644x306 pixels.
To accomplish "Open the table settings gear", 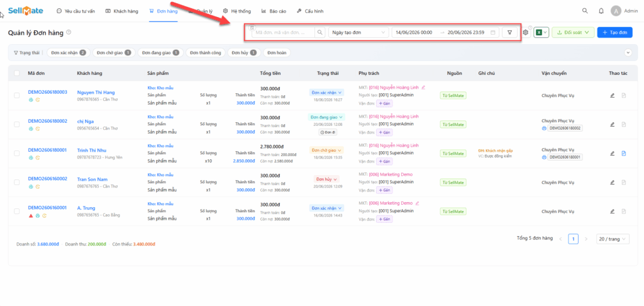I will click(x=525, y=33).
